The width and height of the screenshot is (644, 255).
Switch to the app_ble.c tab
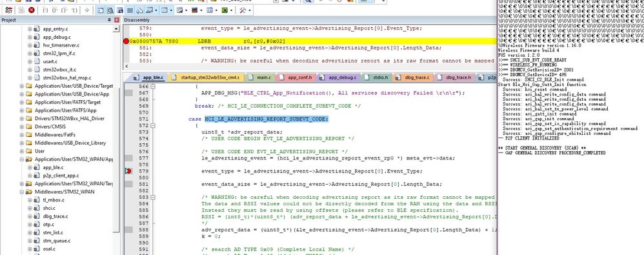click(148, 77)
